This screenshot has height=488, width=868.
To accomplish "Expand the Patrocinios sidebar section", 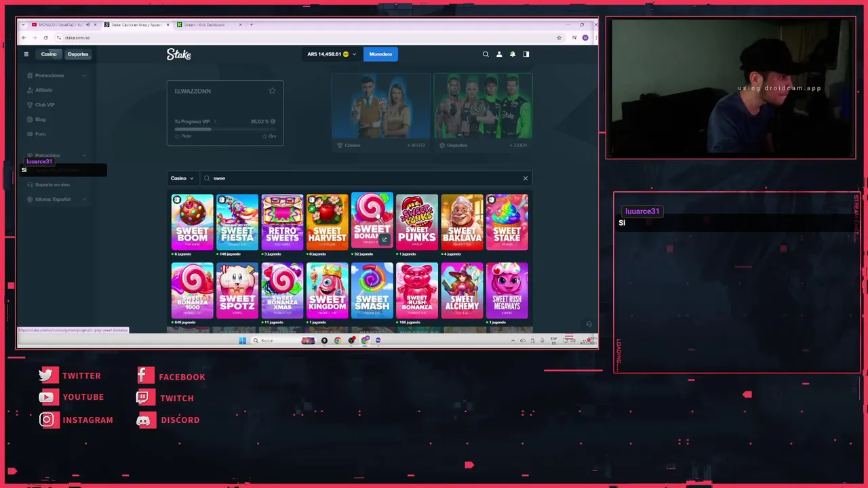I will (84, 155).
